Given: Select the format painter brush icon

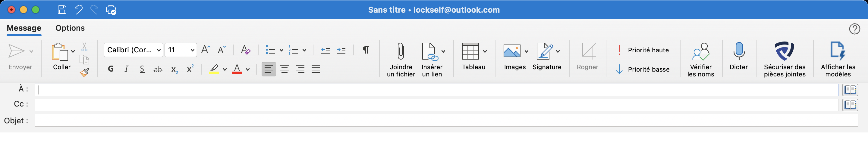Looking at the screenshot, I should [x=84, y=72].
